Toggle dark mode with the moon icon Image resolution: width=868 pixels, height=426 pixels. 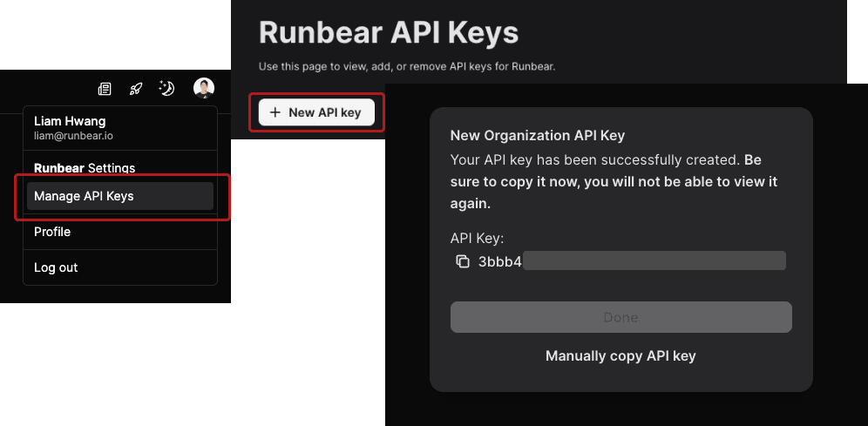166,88
